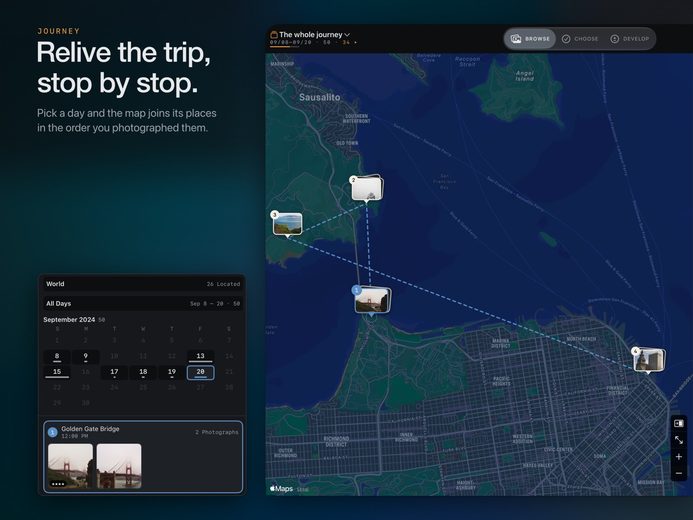Select the All Days row
Screen dimensions: 693x520
(x=142, y=304)
